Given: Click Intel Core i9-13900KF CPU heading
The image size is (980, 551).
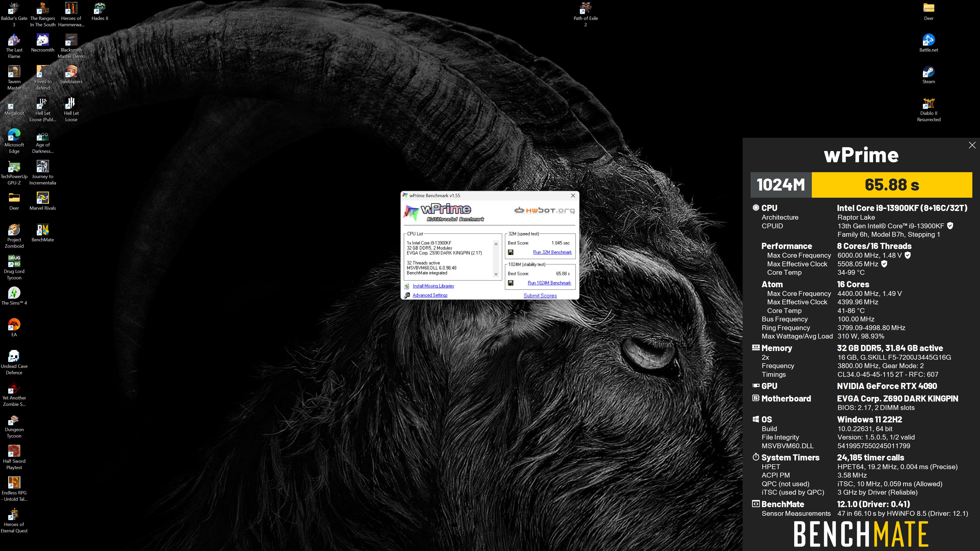Looking at the screenshot, I should click(x=902, y=208).
